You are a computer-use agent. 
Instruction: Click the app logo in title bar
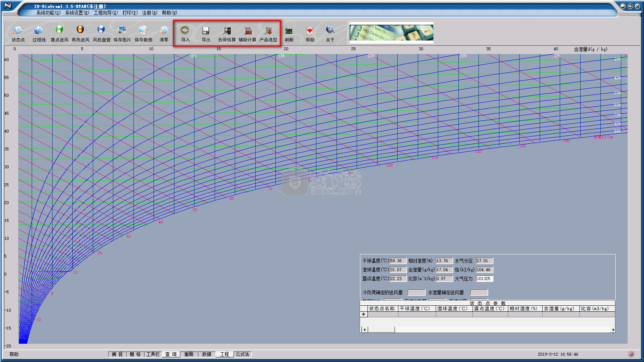tap(8, 6)
